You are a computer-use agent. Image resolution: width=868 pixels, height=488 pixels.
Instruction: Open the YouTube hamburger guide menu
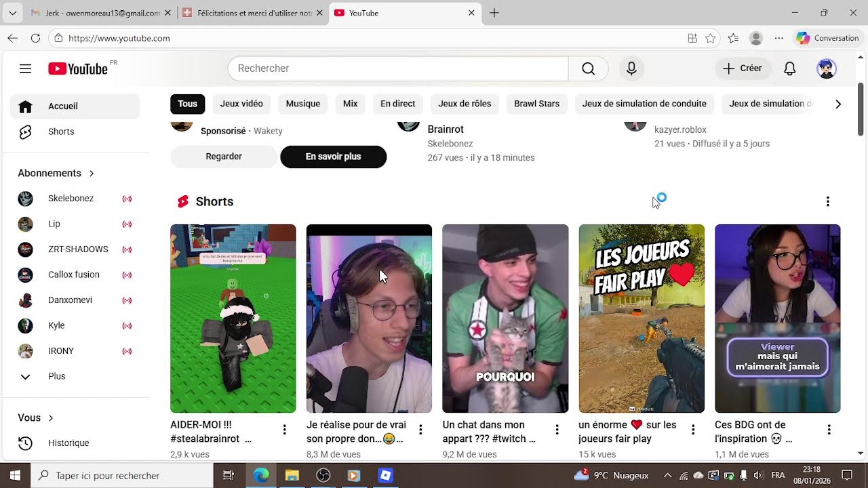click(25, 68)
